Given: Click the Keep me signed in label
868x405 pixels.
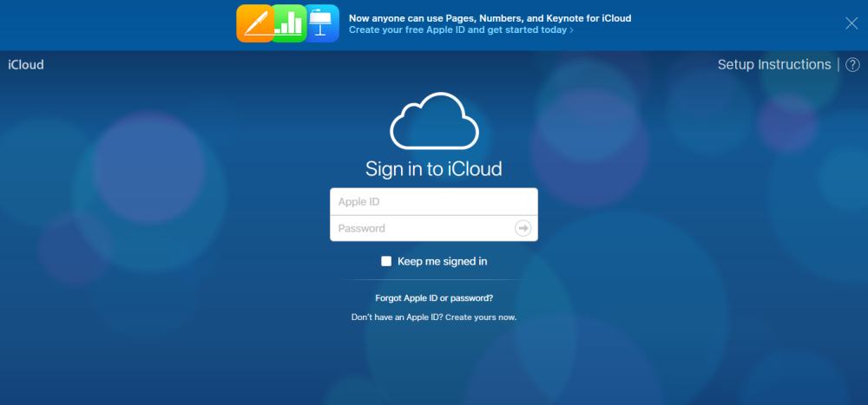Looking at the screenshot, I should point(443,261).
